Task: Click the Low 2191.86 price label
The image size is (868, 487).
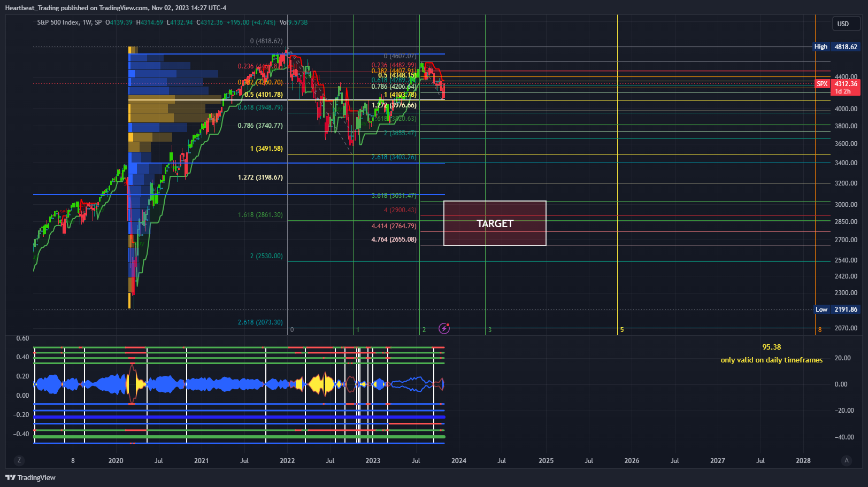Action: pyautogui.click(x=837, y=310)
